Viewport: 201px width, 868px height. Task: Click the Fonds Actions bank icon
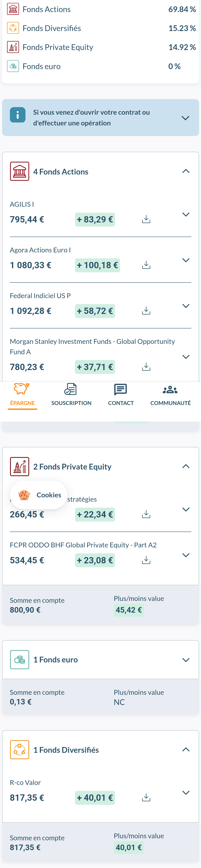(20, 172)
